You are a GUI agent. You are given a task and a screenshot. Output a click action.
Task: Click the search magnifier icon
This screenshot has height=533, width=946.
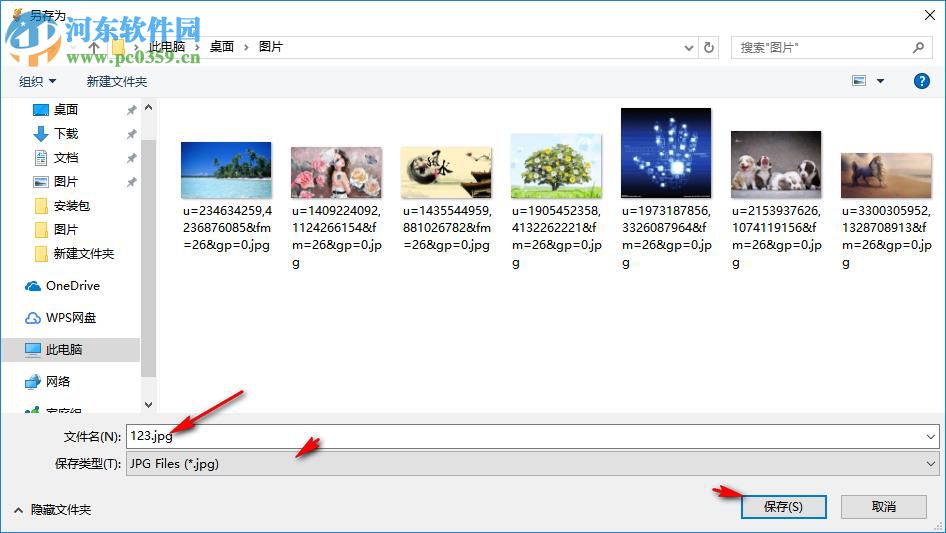918,47
